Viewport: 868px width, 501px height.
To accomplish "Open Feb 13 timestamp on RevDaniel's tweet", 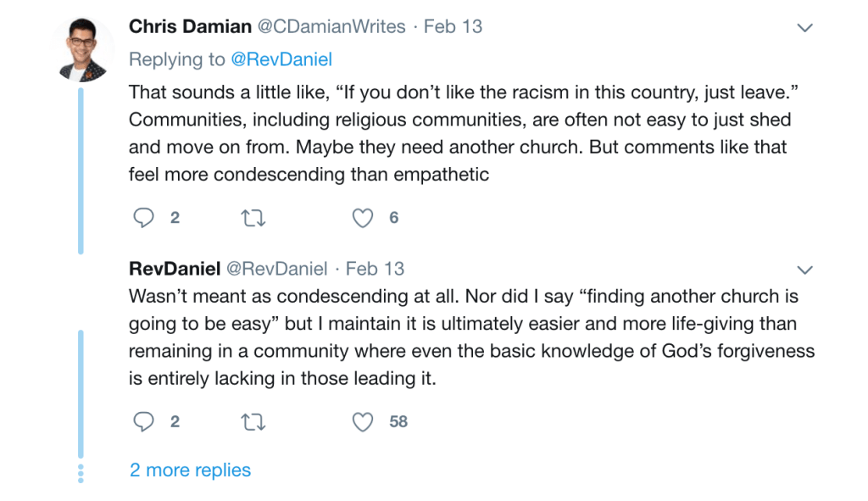I will [x=375, y=269].
